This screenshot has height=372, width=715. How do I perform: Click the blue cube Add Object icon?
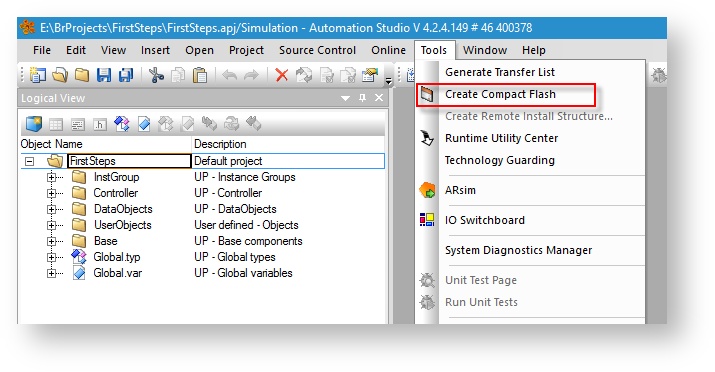coord(34,124)
